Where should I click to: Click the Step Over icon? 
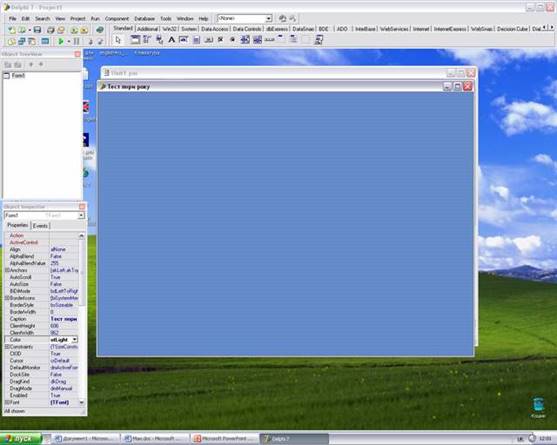101,42
